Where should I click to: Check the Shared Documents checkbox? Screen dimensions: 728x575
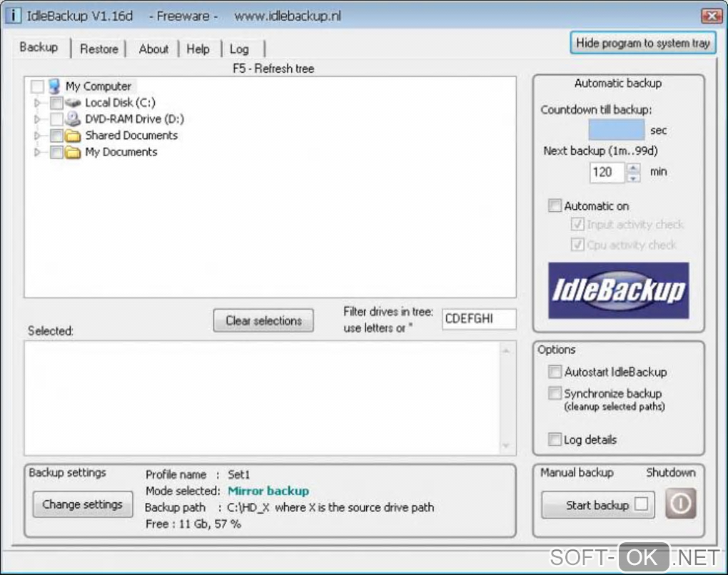tap(56, 136)
